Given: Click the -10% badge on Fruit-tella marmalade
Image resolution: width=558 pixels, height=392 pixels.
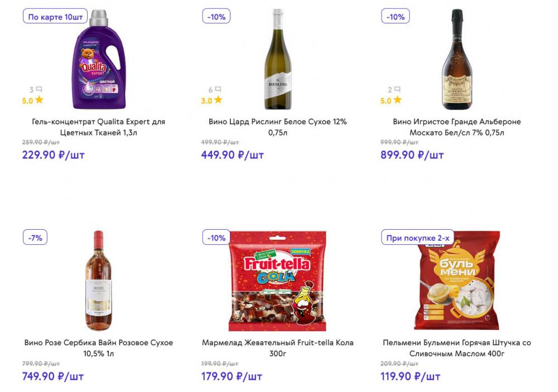Looking at the screenshot, I should (x=217, y=238).
